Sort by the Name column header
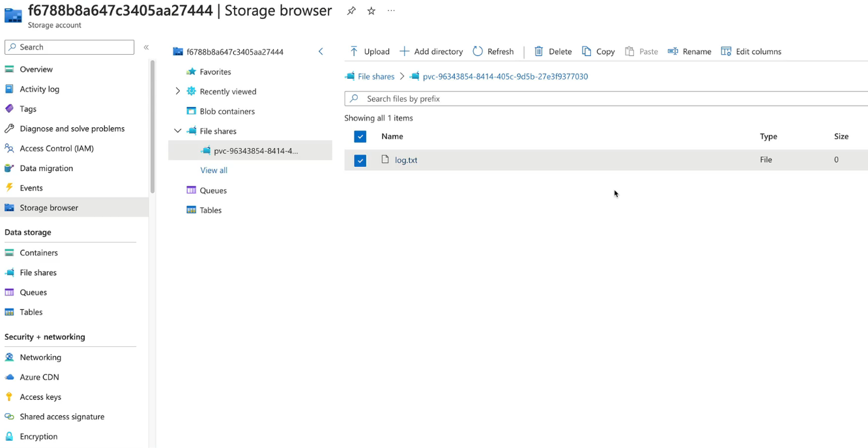This screenshot has width=868, height=448. coord(392,136)
